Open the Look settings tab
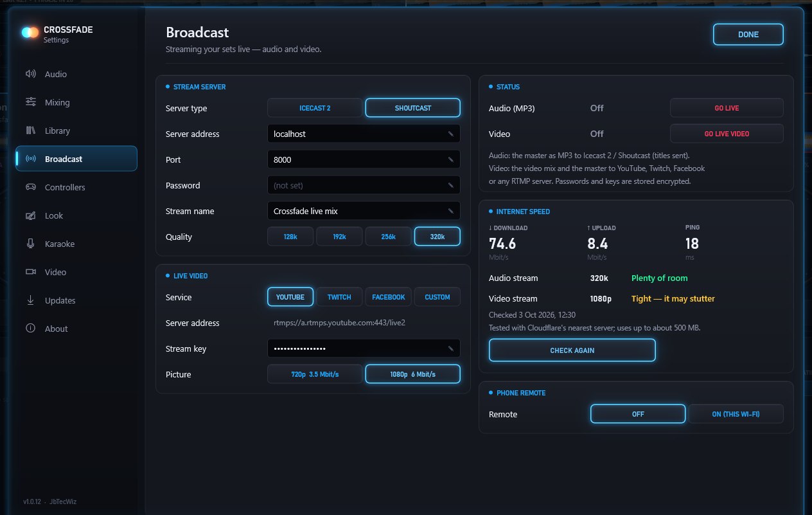The height and width of the screenshot is (515, 812). pos(76,215)
